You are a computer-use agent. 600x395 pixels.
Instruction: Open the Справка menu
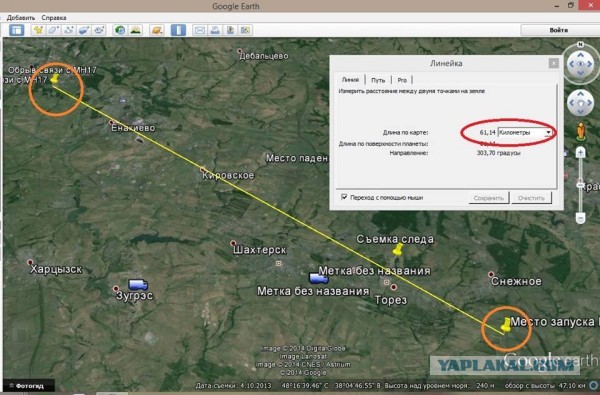pos(54,18)
